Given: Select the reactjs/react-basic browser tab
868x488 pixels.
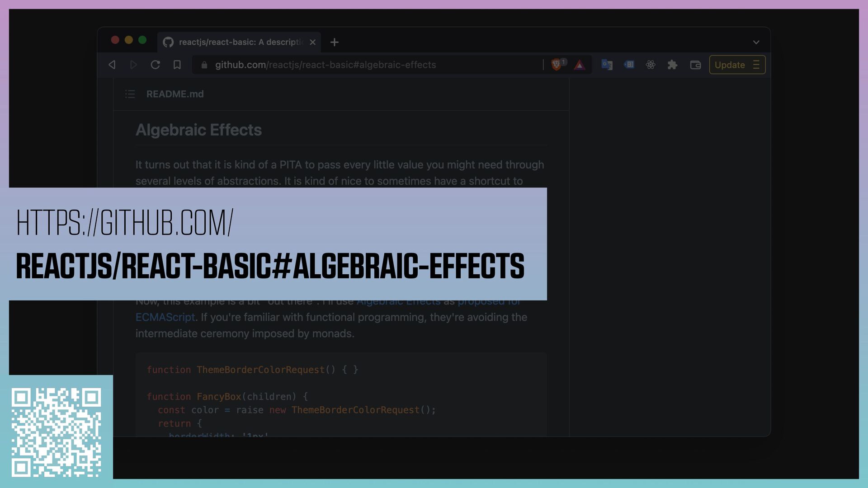Looking at the screenshot, I should (239, 42).
